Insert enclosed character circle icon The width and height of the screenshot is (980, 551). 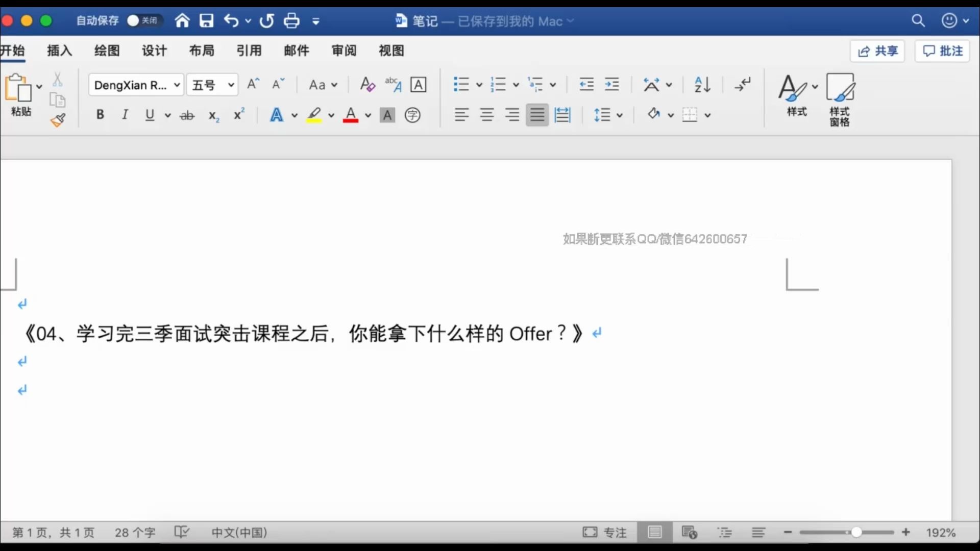coord(412,115)
